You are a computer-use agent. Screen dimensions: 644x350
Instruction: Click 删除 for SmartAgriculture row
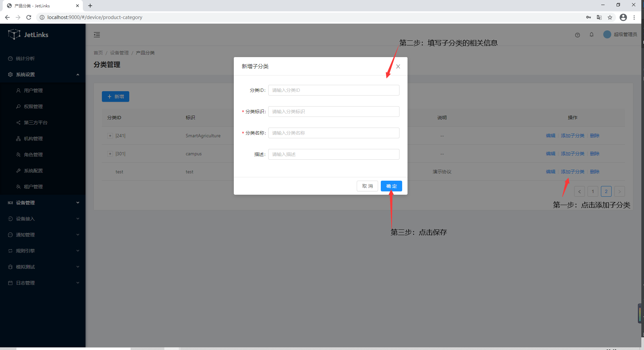(x=595, y=136)
